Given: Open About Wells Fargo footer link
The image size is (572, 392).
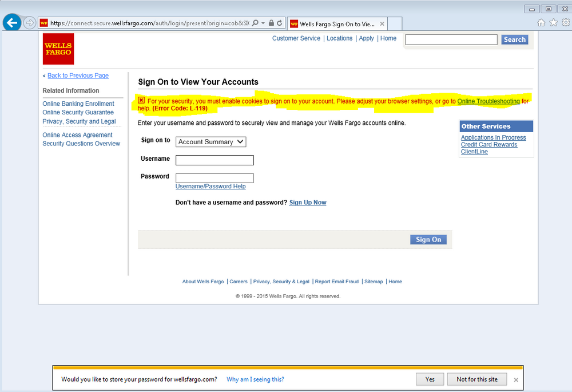Looking at the screenshot, I should click(x=203, y=282).
